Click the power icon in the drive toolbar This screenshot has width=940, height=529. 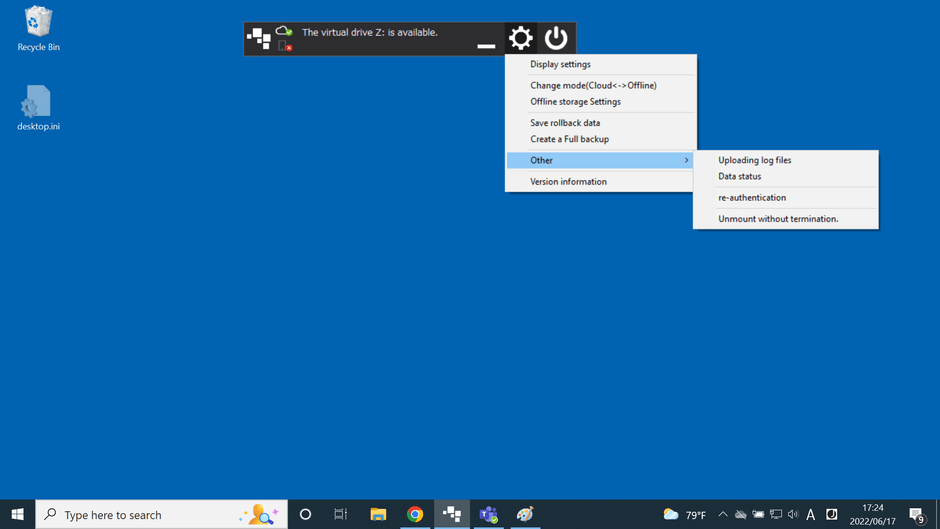(x=556, y=39)
